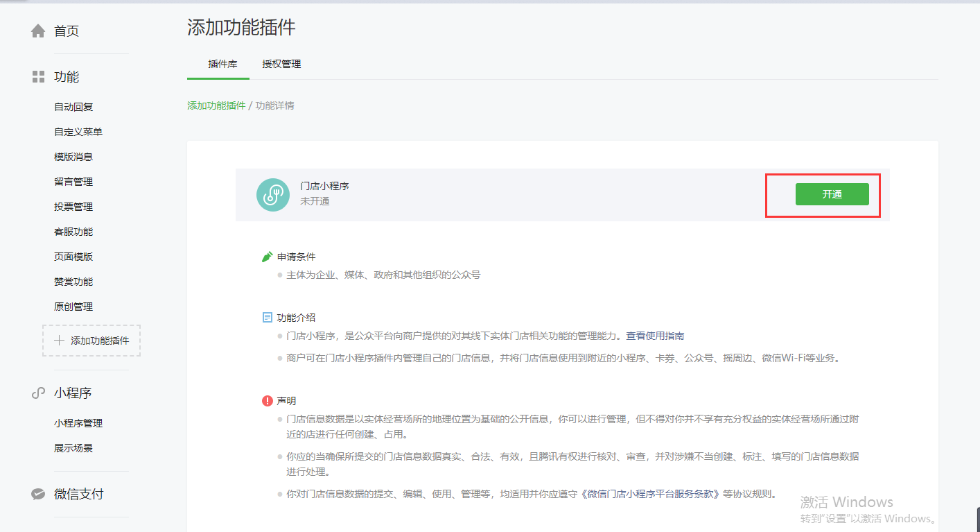Go to 客服功能
The height and width of the screenshot is (532, 980).
pyautogui.click(x=73, y=232)
